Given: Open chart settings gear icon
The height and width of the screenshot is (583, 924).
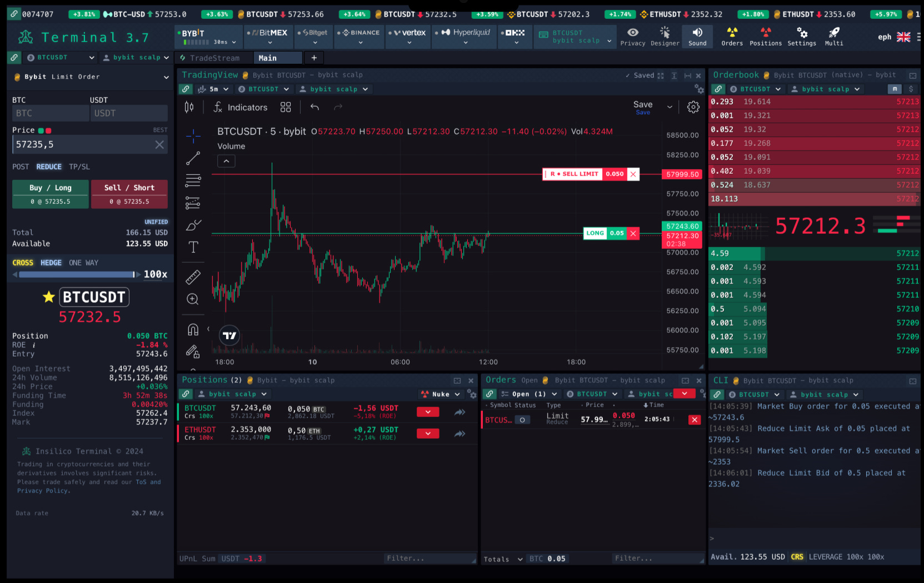Looking at the screenshot, I should click(693, 107).
